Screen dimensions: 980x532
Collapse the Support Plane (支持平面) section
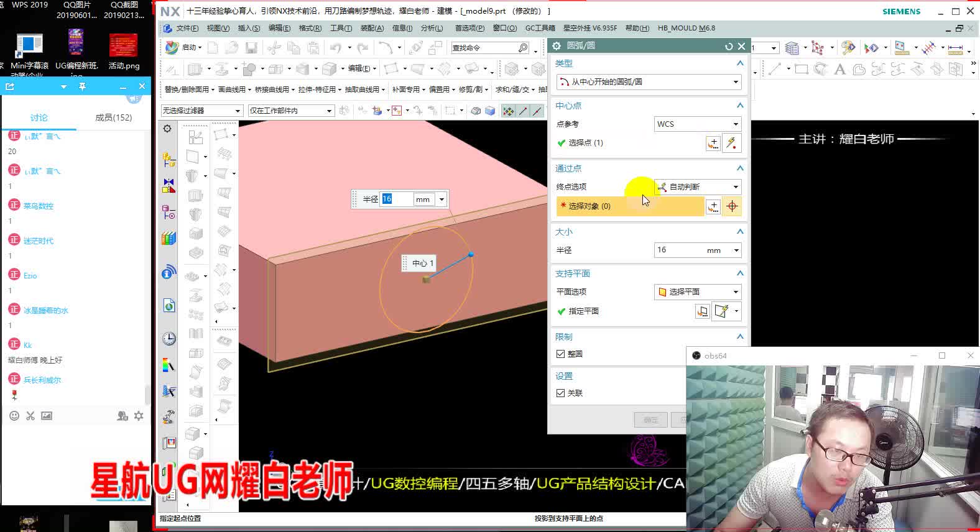click(x=740, y=273)
